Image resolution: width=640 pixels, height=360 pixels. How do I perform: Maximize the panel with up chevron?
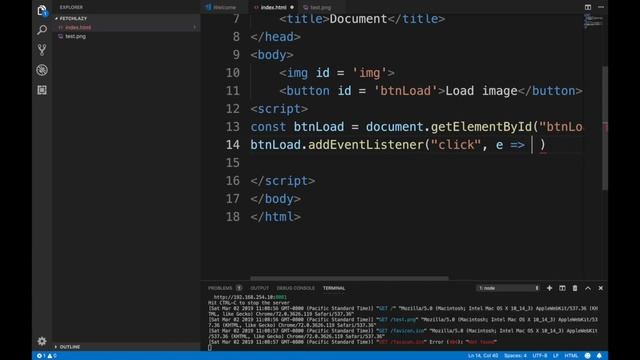[588, 288]
